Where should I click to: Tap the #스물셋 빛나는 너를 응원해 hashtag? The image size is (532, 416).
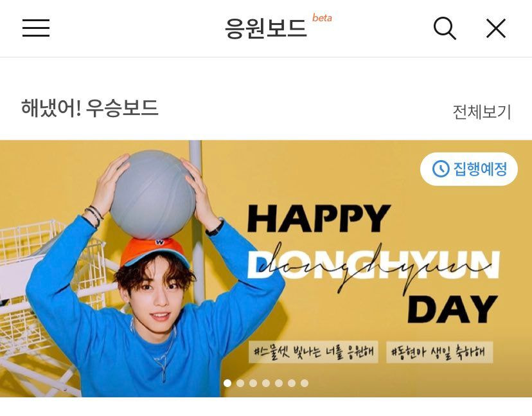pyautogui.click(x=314, y=352)
